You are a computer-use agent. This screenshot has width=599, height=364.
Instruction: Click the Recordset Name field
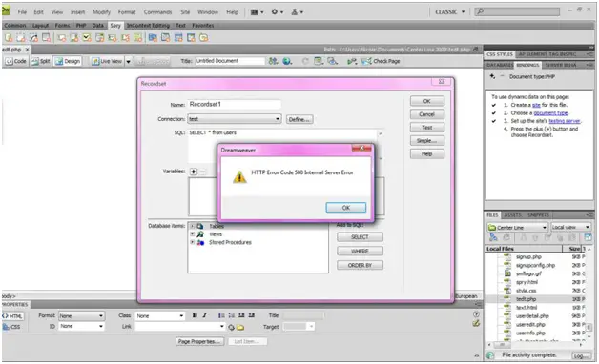point(235,104)
